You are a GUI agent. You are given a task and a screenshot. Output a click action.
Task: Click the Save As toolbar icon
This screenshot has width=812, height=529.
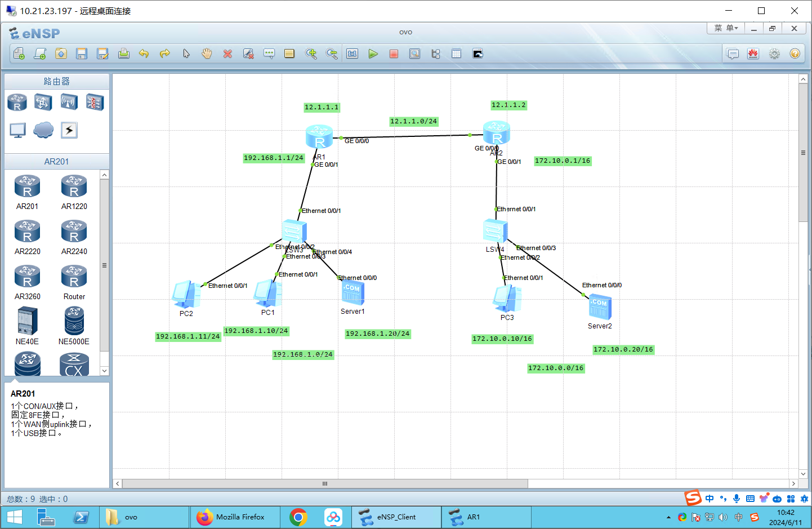click(x=102, y=54)
